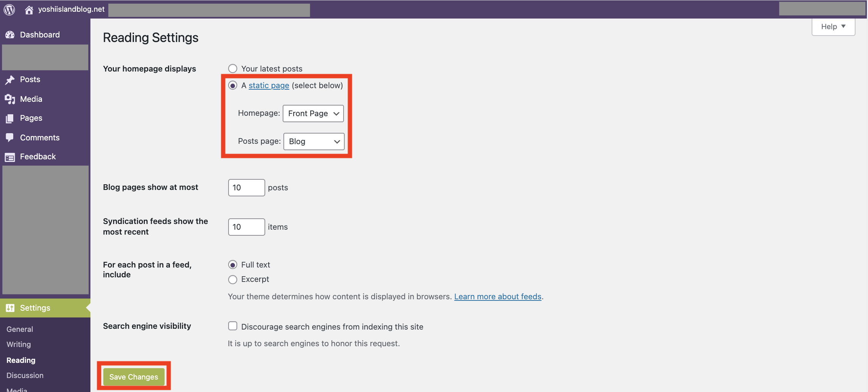Open the Feedback menu item

click(x=38, y=157)
